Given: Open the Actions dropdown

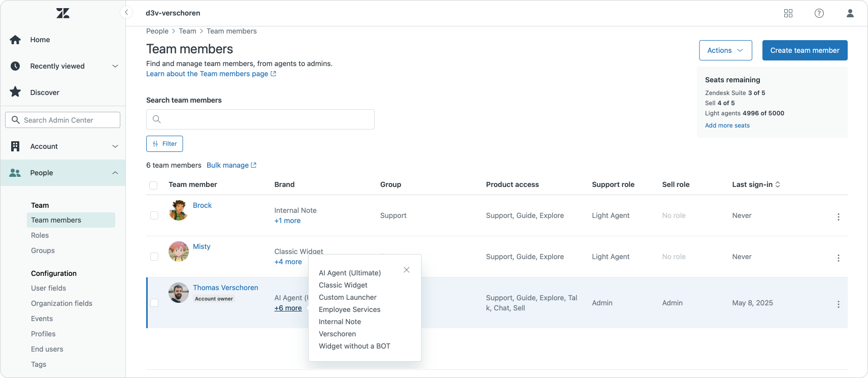Looking at the screenshot, I should click(725, 50).
